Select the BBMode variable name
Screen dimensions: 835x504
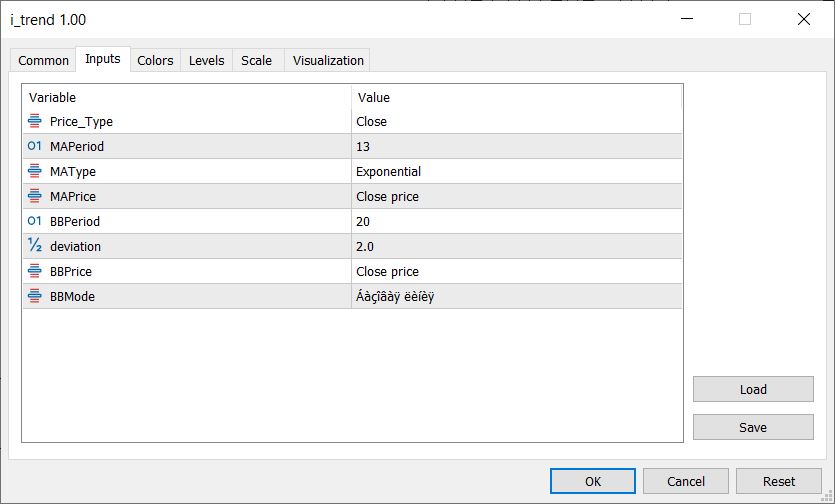click(72, 297)
